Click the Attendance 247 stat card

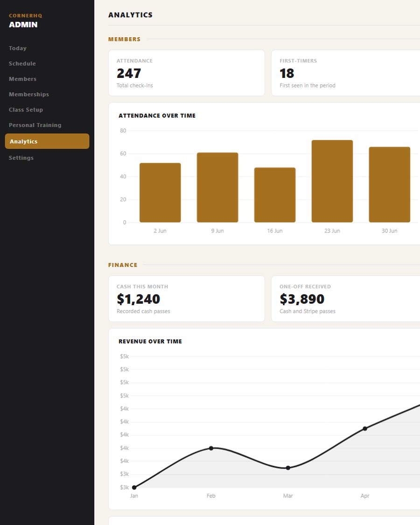click(187, 73)
